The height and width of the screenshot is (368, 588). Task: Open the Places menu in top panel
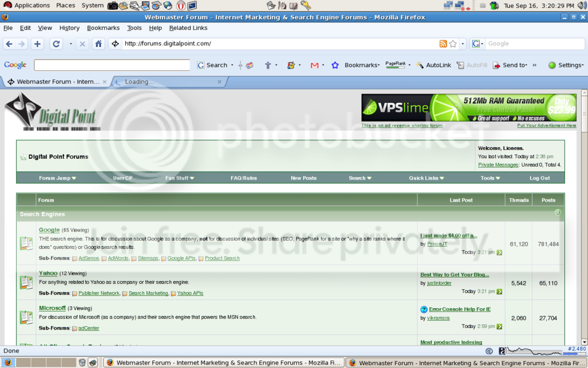65,5
